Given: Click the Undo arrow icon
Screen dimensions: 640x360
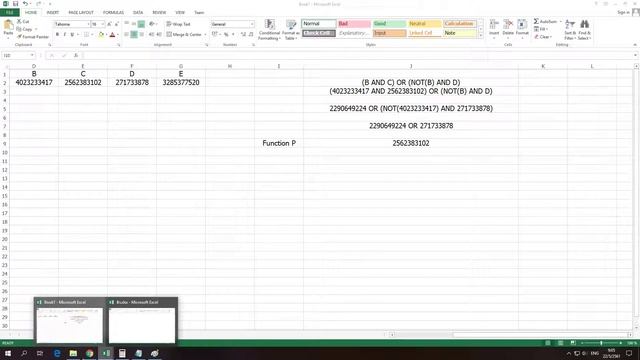Looking at the screenshot, I should pos(25,4).
